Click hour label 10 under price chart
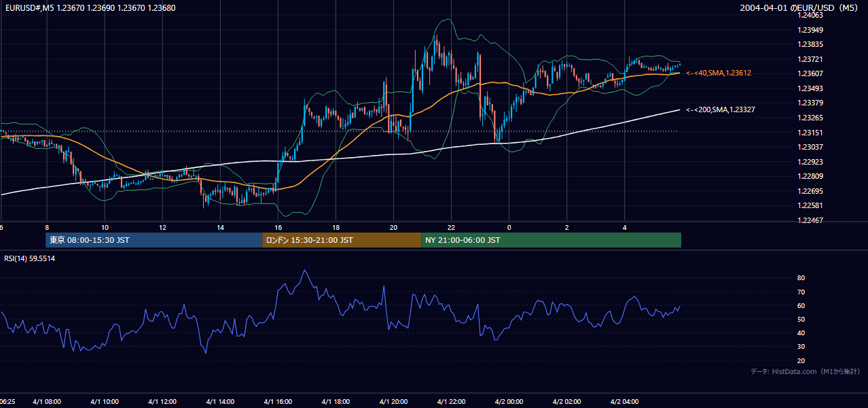 coord(105,227)
